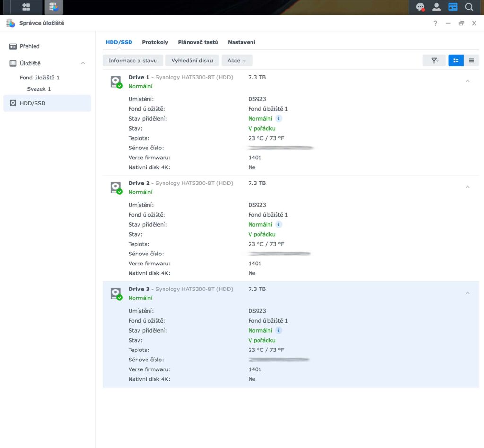Click the Drive 3 disk status icon
The width and height of the screenshot is (484, 448).
(x=116, y=294)
